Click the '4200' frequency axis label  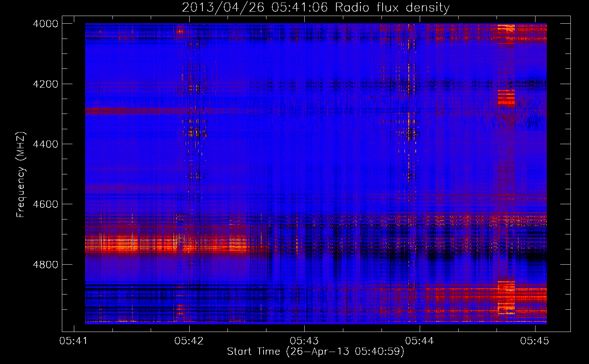[x=46, y=84]
